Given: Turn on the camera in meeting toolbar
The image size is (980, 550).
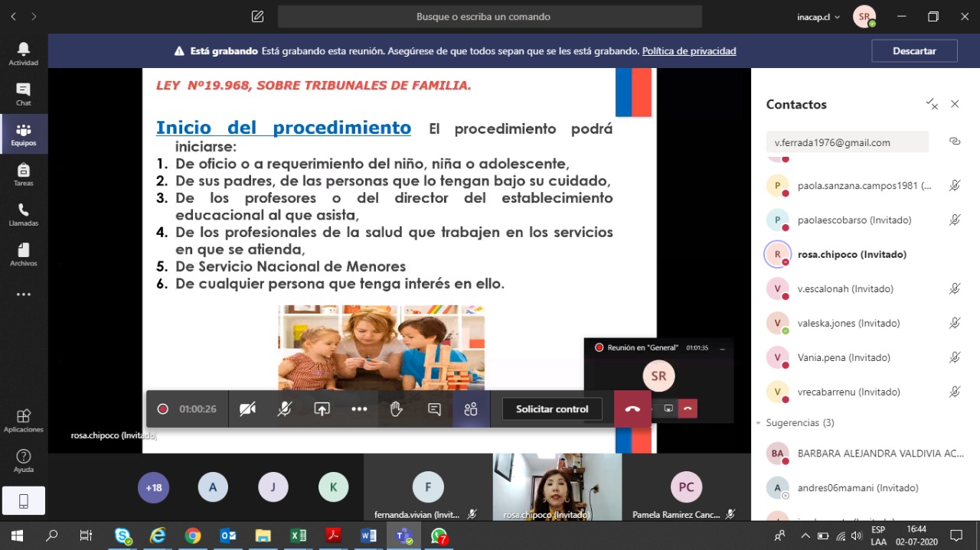Looking at the screenshot, I should (247, 409).
